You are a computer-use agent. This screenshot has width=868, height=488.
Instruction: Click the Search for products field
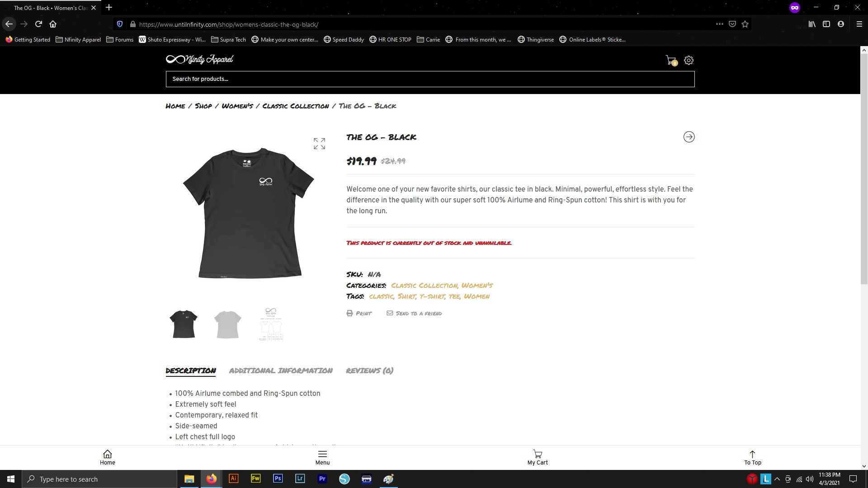coord(430,79)
